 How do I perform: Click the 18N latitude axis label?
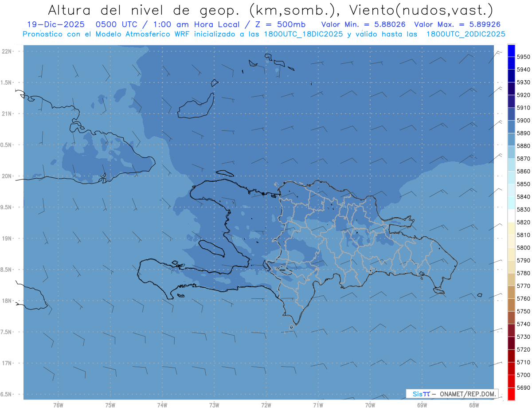click(7, 301)
